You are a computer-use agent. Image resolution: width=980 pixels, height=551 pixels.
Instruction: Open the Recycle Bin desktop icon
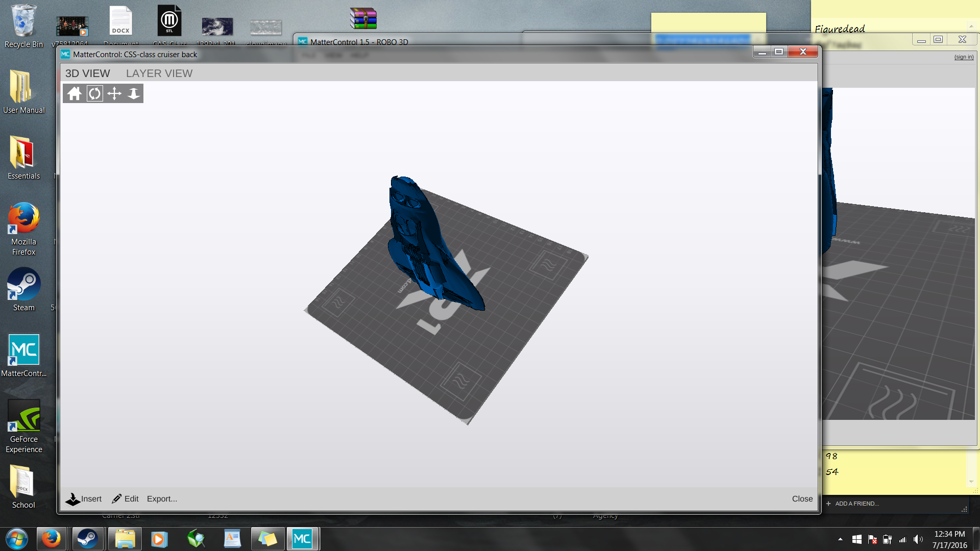click(23, 27)
